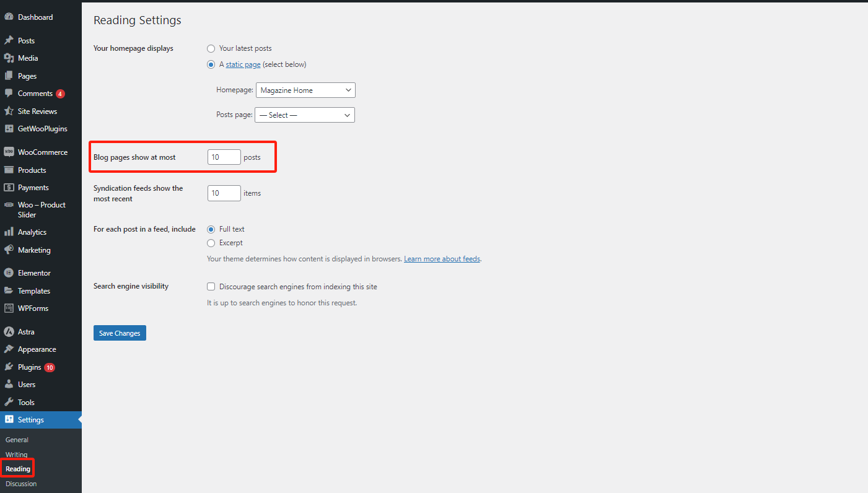
Task: Open the WPForms icon
Action: 9,308
